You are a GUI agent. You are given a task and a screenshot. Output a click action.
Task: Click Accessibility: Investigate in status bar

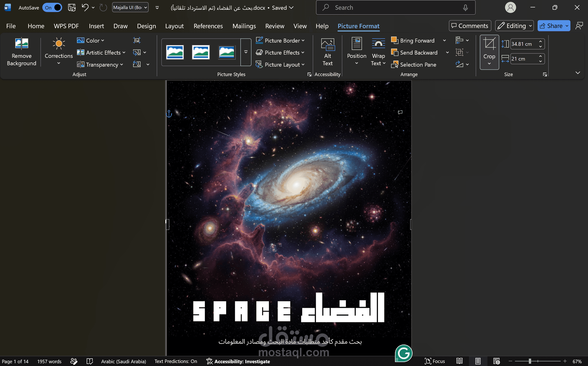[x=238, y=361]
